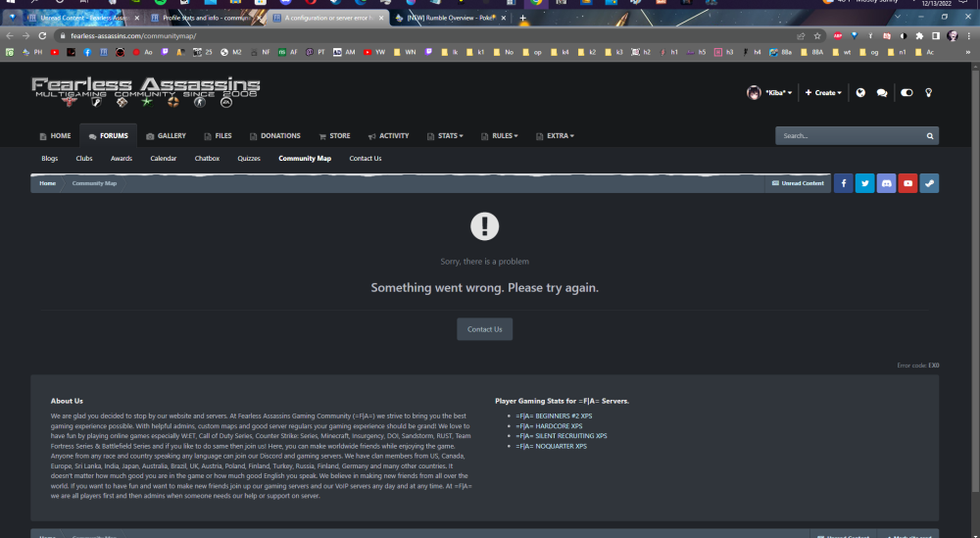Open messages speech-bubble icon
Viewport: 980px width, 538px height.
coord(882,92)
